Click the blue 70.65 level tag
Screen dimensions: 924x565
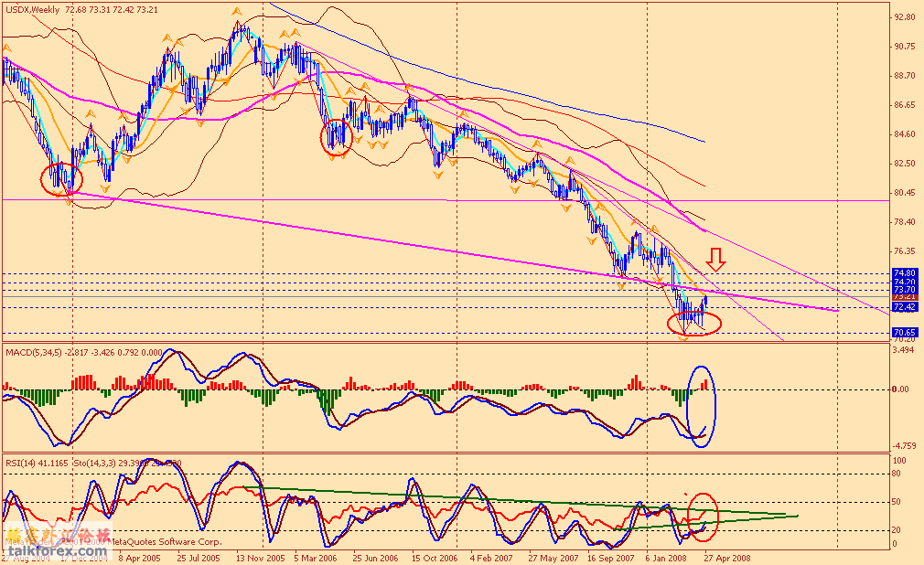[905, 332]
